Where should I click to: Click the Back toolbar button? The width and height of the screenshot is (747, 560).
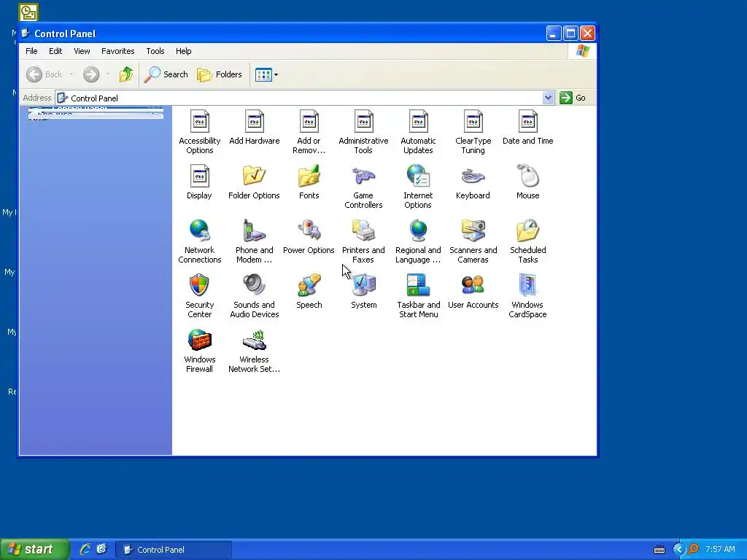click(x=44, y=74)
